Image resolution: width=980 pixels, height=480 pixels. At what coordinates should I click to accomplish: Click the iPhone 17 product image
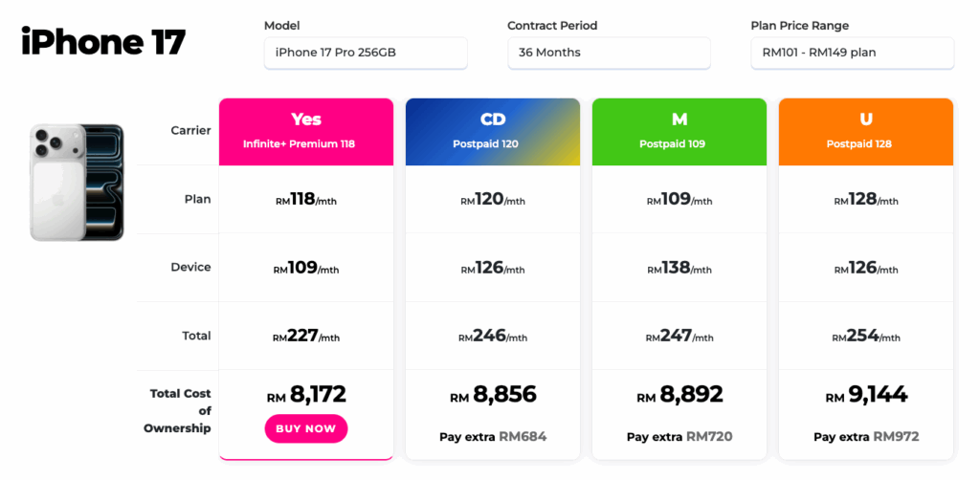(x=77, y=182)
